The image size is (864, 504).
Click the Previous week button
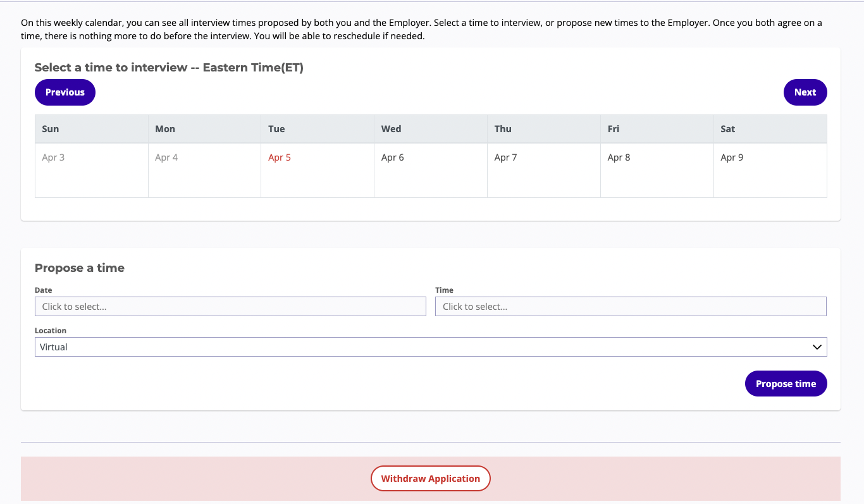(x=65, y=92)
